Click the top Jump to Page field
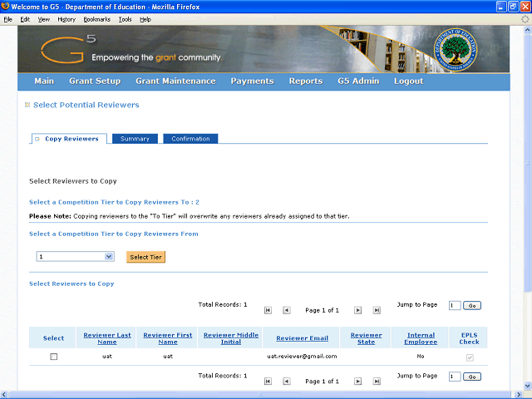The height and width of the screenshot is (399, 532). pyautogui.click(x=454, y=306)
